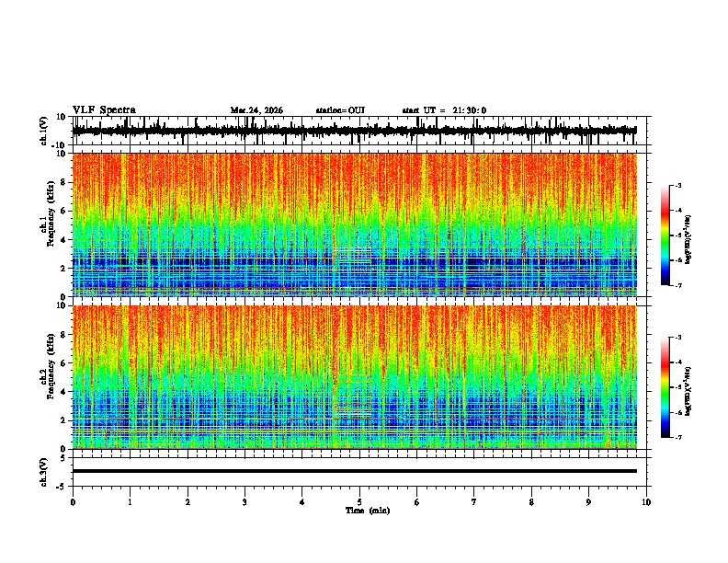The height and width of the screenshot is (563, 728).
Task: Click the ch.1 spectrogram "8" kHz tick label
Action: (x=63, y=182)
